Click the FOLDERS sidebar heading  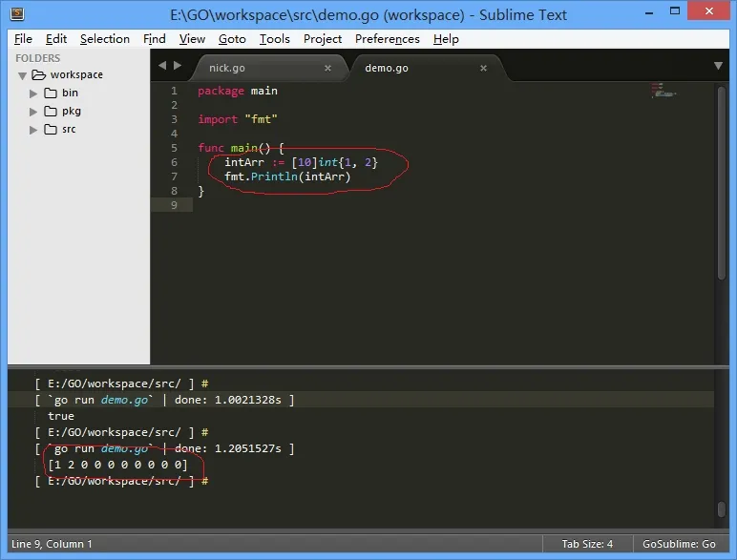(x=37, y=58)
